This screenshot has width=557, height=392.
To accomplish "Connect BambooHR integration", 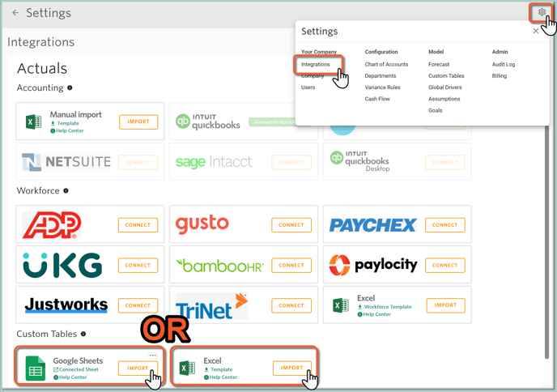I will 291,266.
